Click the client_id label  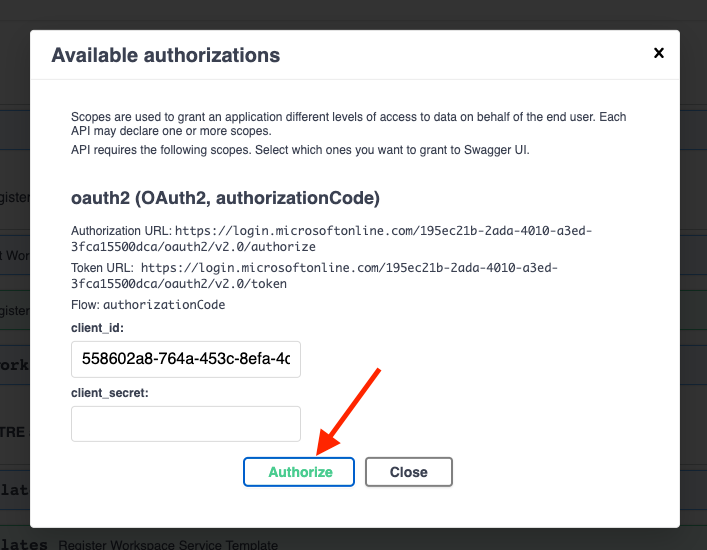97,327
